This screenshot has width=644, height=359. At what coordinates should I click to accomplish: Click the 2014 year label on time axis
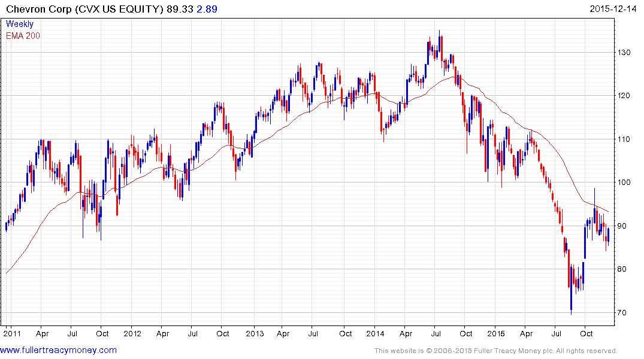point(376,333)
